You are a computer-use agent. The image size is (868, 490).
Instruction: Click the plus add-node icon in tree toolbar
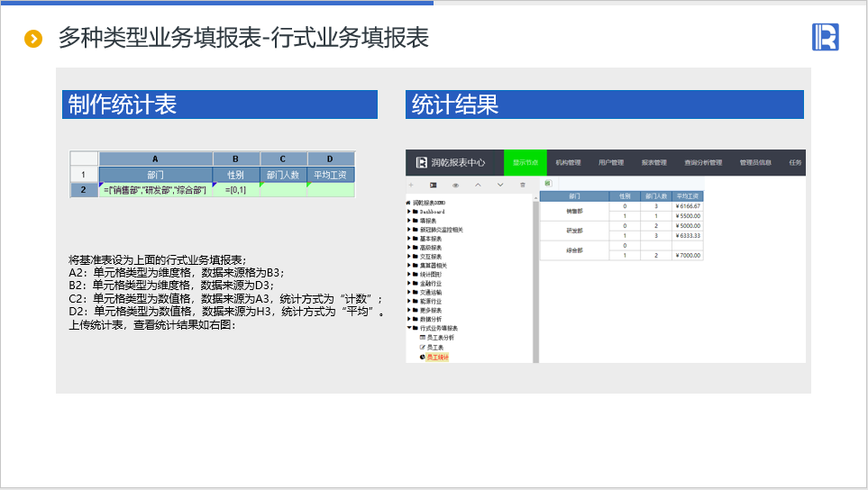(x=412, y=185)
